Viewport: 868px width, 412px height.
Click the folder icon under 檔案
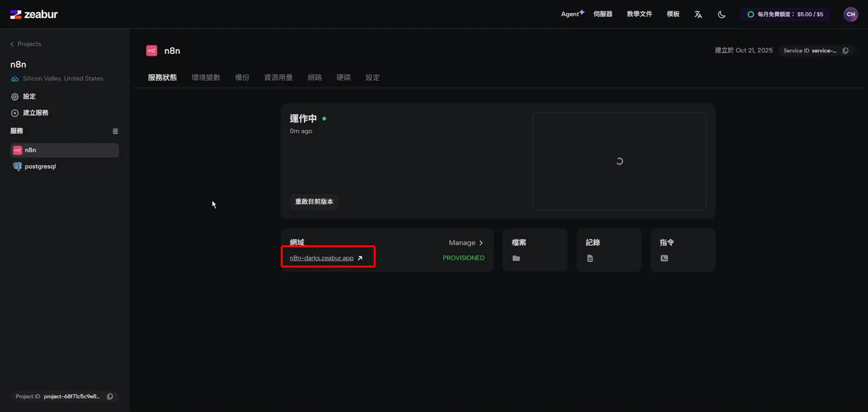coord(516,258)
